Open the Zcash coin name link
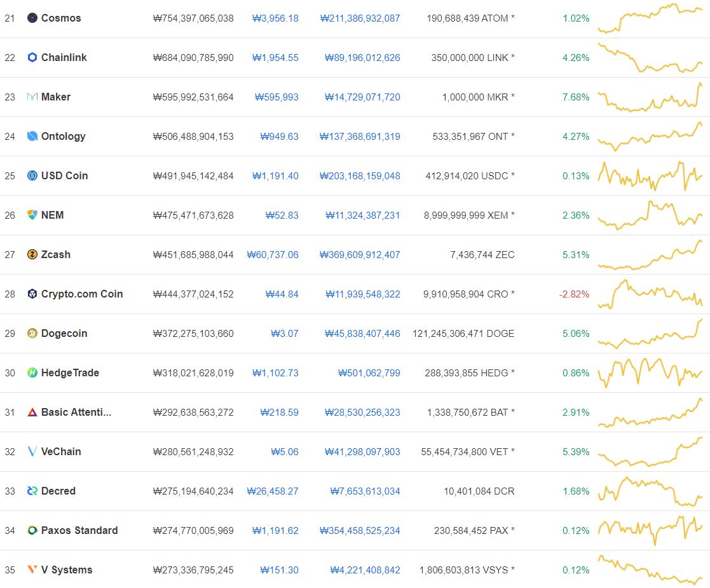 56,255
